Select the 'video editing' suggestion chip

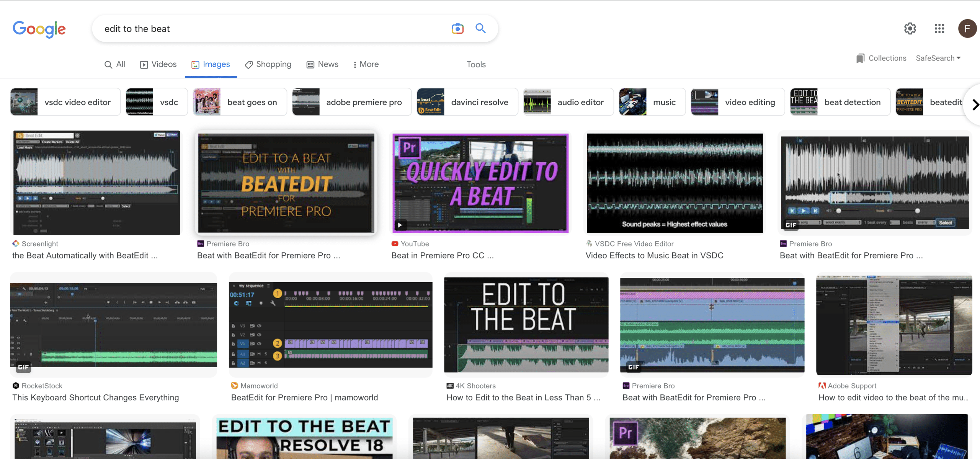click(x=737, y=102)
